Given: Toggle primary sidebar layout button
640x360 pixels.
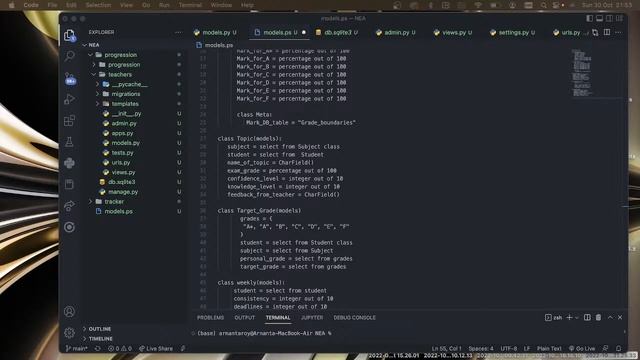Looking at the screenshot, I should click(589, 18).
